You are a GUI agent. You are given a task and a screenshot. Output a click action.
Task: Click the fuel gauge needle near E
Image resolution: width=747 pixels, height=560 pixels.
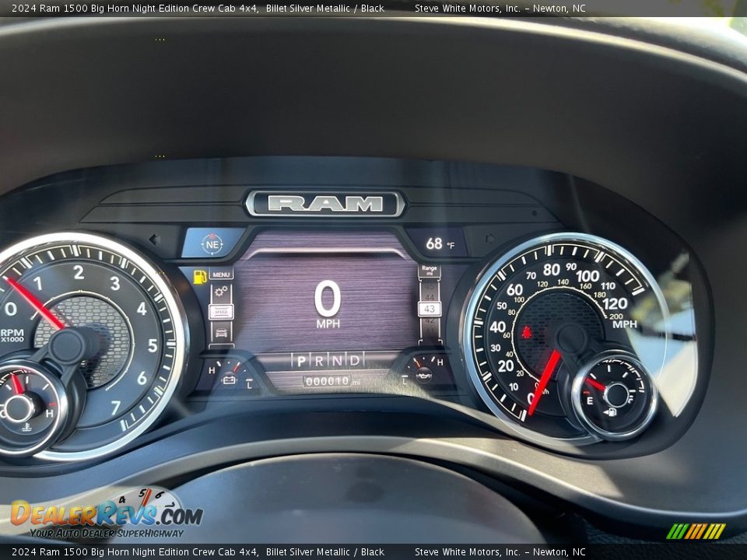click(x=595, y=383)
